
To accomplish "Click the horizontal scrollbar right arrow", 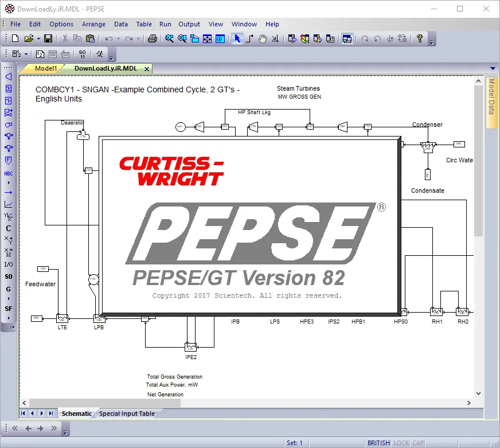I will (x=469, y=403).
